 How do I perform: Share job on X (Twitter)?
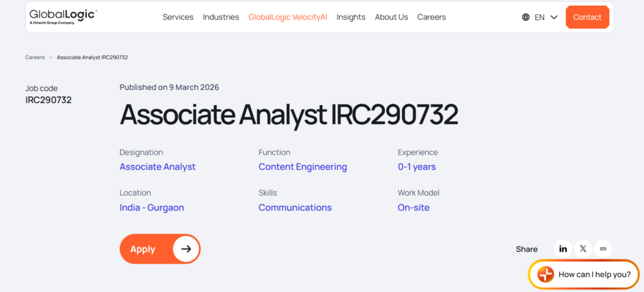[x=583, y=249]
